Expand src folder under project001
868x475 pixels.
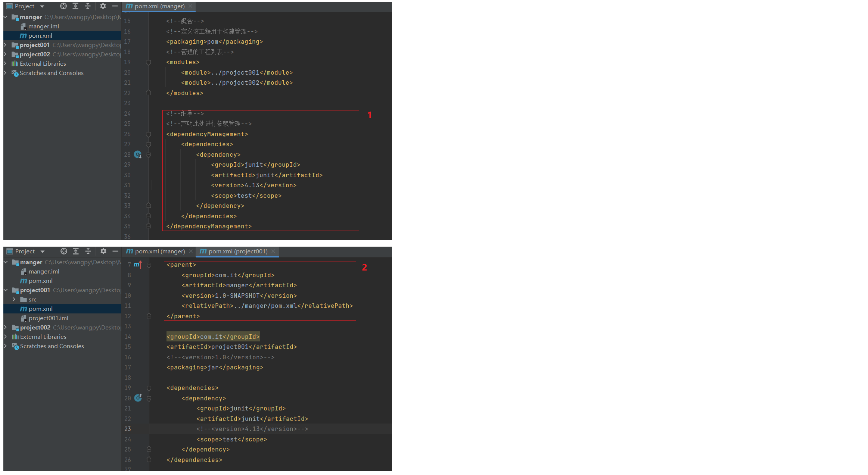[x=14, y=299]
